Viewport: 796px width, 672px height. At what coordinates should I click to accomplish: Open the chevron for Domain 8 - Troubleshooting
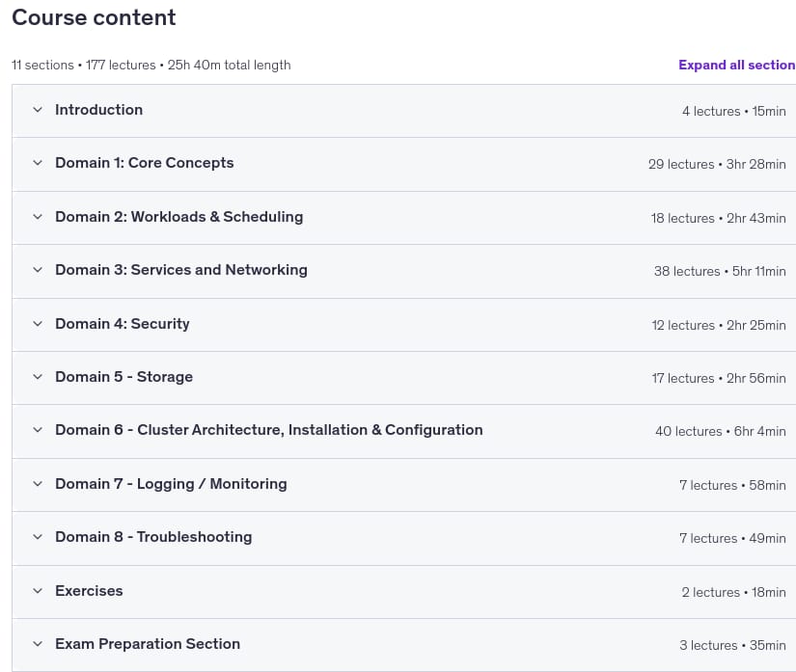[38, 537]
